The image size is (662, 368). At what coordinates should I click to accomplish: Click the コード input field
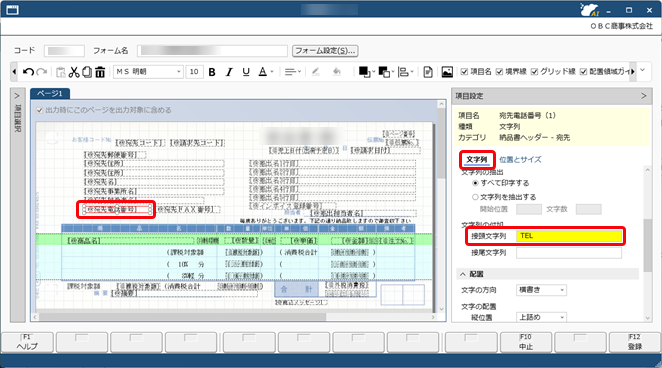64,51
